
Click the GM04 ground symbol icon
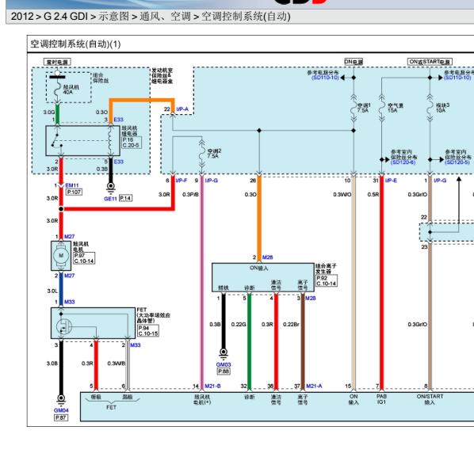click(x=61, y=400)
